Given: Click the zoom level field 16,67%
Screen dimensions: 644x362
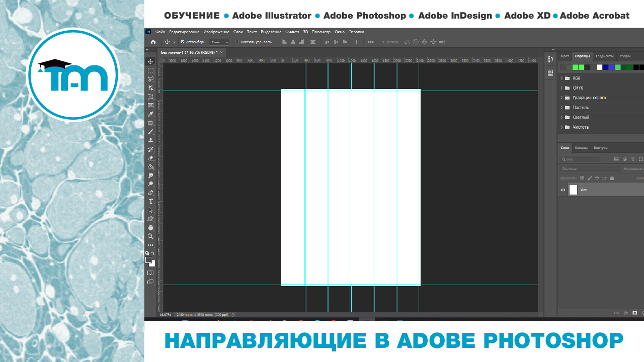Looking at the screenshot, I should pos(165,314).
